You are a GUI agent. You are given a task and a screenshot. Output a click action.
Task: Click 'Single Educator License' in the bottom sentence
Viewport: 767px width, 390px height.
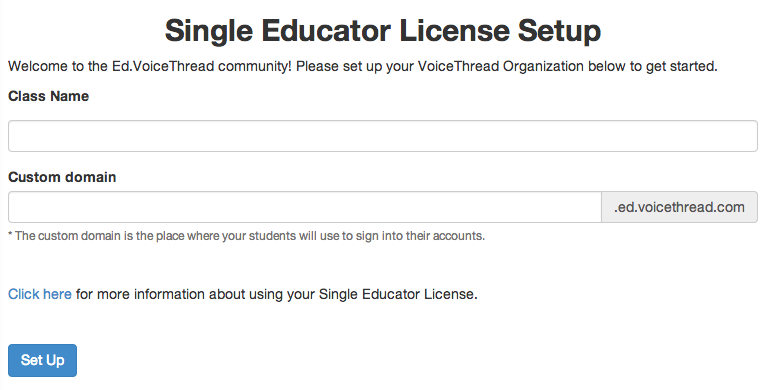(398, 294)
